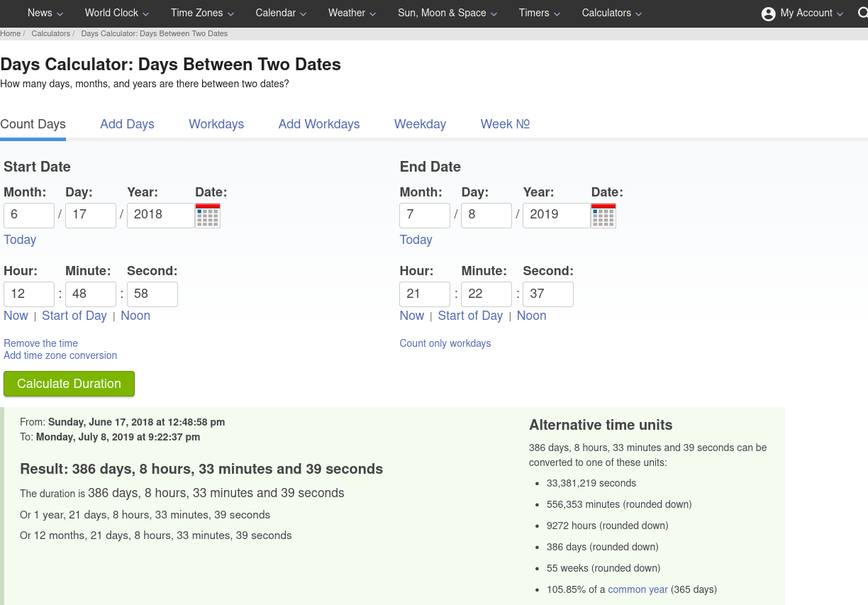Focus the end Second field
Image resolution: width=868 pixels, height=605 pixels.
coord(548,294)
